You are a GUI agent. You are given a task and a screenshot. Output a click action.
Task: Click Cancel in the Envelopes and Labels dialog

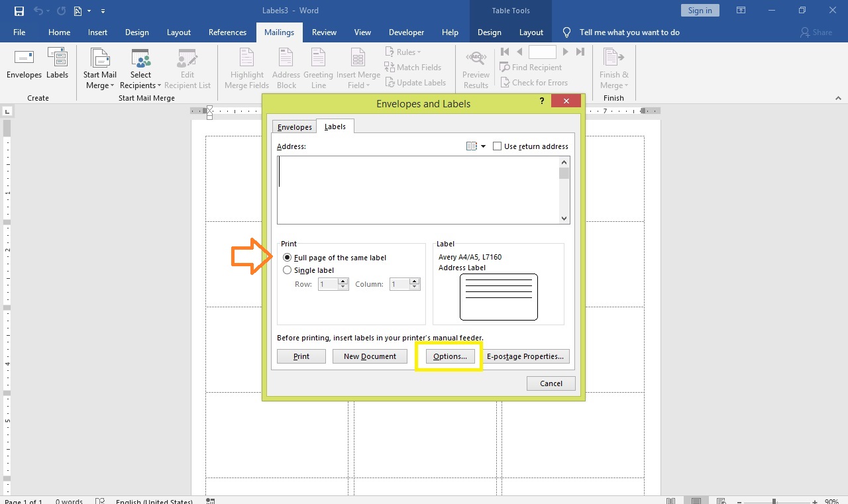551,383
